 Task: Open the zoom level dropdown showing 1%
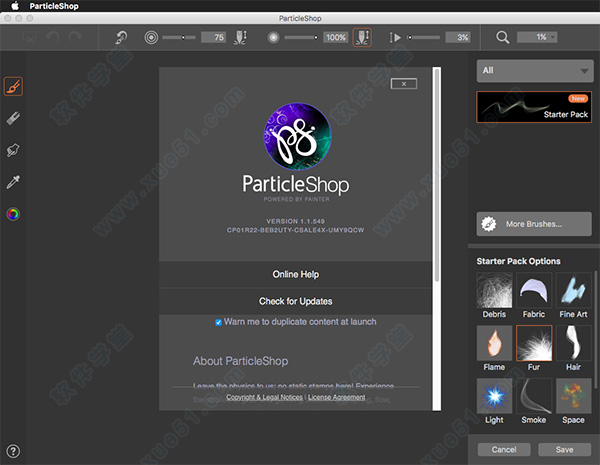click(537, 37)
